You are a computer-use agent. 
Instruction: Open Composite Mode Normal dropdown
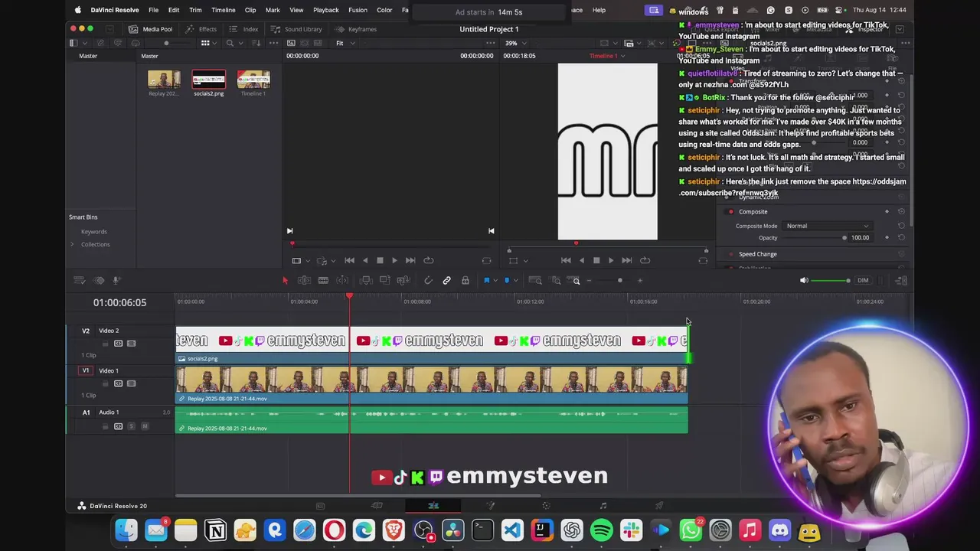click(x=827, y=226)
